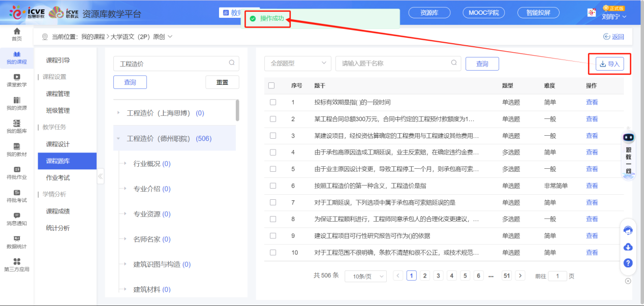Screen dimensions: 644x306
Task: Open 作业考试 menu item
Action: coord(58,178)
